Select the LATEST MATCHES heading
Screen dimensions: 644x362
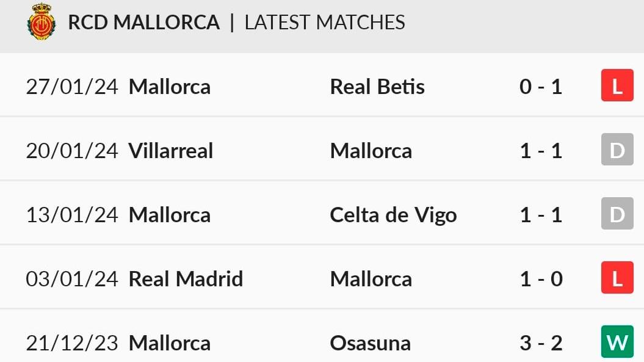pos(325,22)
